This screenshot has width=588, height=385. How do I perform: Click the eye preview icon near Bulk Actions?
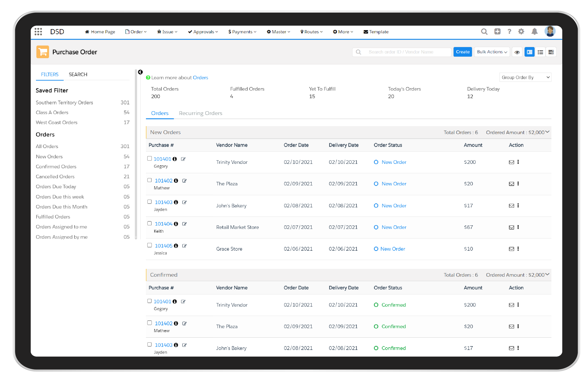(517, 52)
